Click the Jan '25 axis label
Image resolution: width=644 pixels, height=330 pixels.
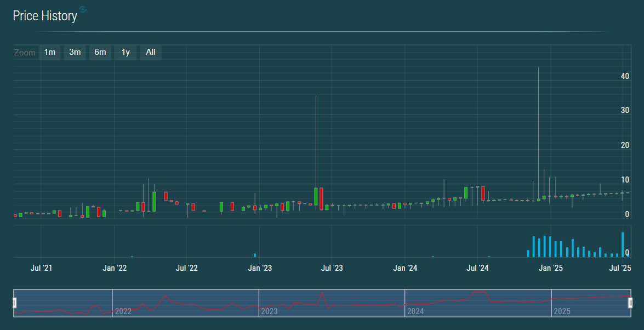point(551,269)
